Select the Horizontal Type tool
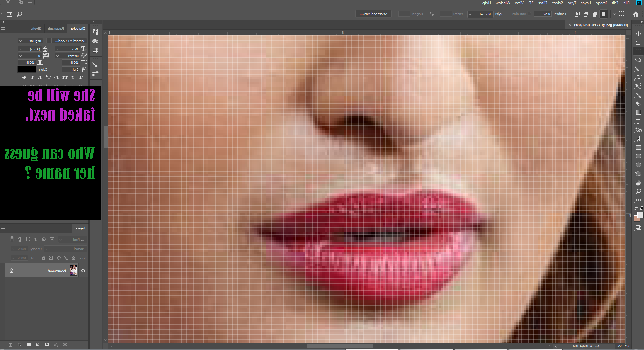The image size is (644, 350). pos(638,121)
